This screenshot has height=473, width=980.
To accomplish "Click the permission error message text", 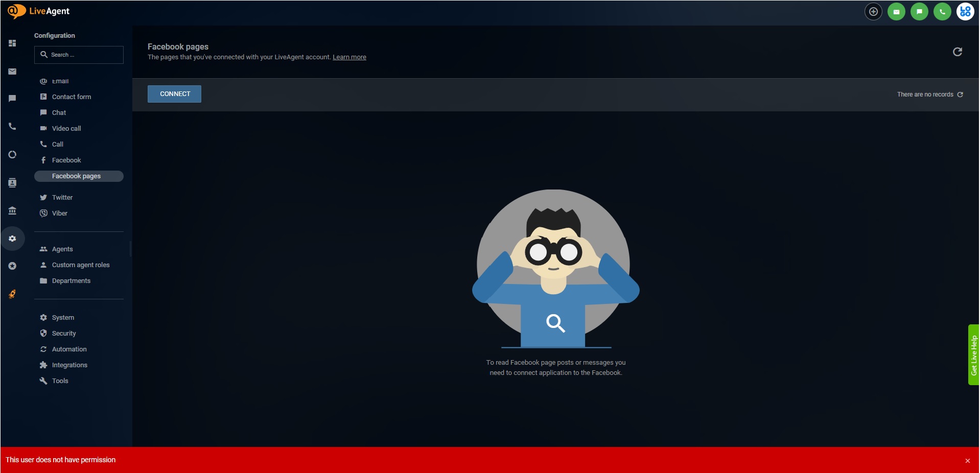I will coord(61,460).
